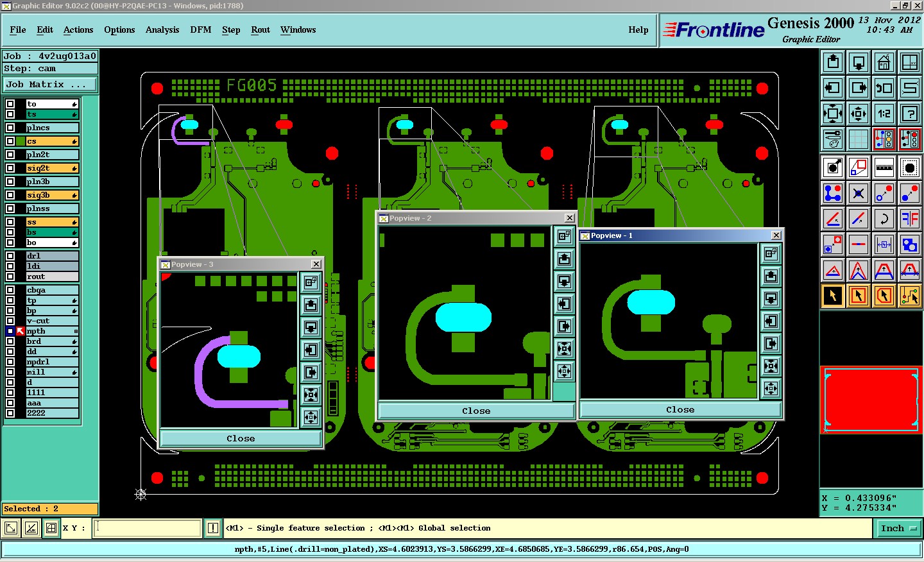Click the X Y coordinate input field
The width and height of the screenshot is (924, 562).
coord(148,528)
